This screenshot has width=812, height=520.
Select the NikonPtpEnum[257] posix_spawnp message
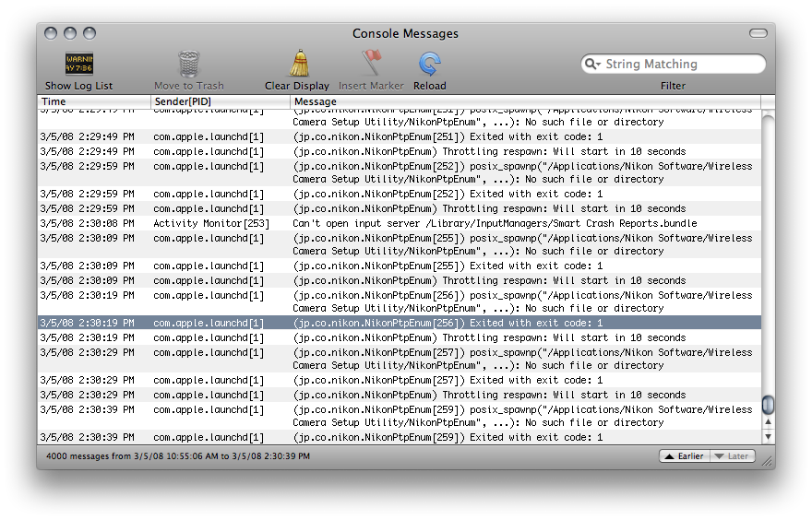tap(522, 359)
